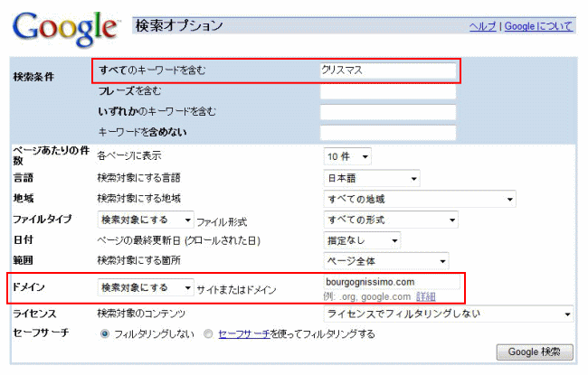Open the 日本語 language dropdown
The height and width of the screenshot is (375, 588).
[372, 178]
